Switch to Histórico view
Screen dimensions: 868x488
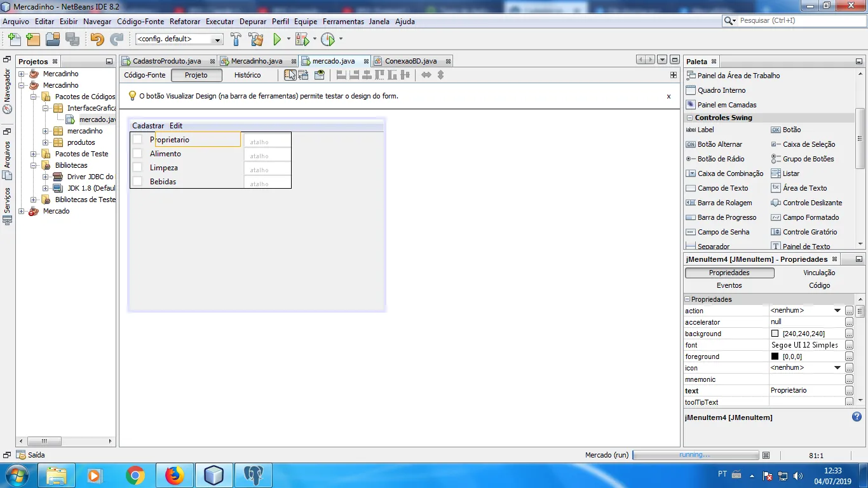pos(247,75)
